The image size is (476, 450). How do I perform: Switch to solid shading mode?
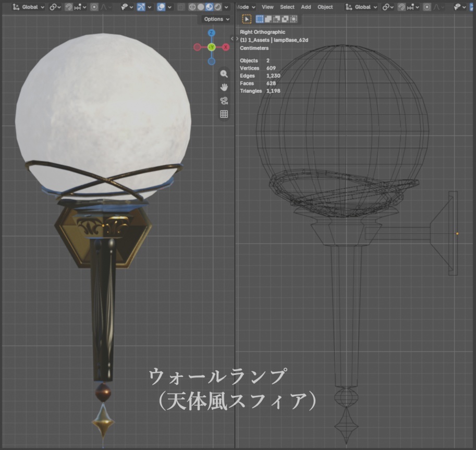[x=201, y=7]
